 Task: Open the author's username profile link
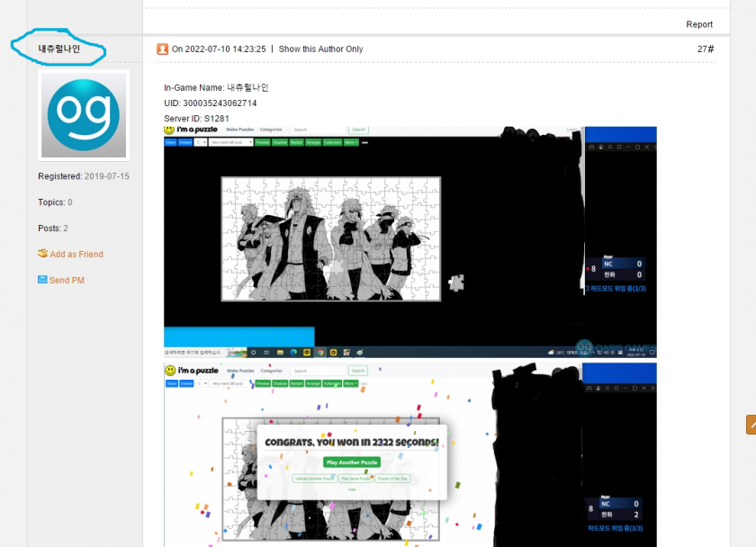[x=59, y=49]
